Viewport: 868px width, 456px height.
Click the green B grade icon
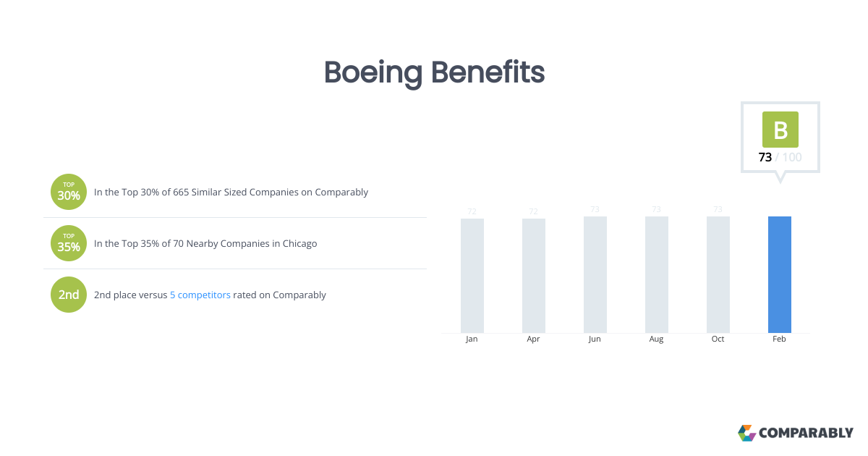[x=780, y=130]
